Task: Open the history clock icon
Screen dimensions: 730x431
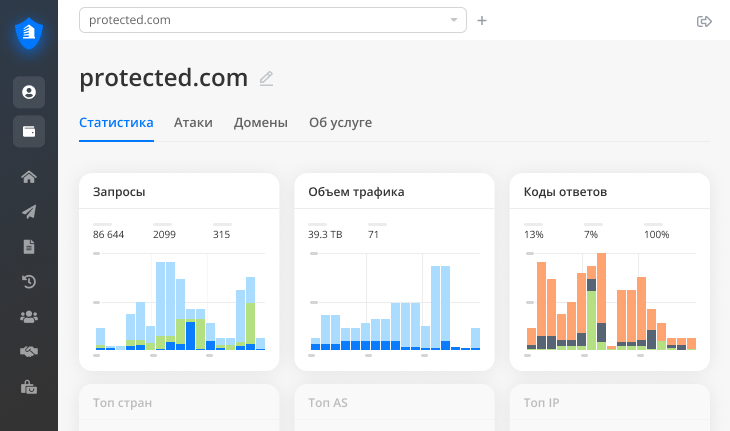Action: click(28, 282)
